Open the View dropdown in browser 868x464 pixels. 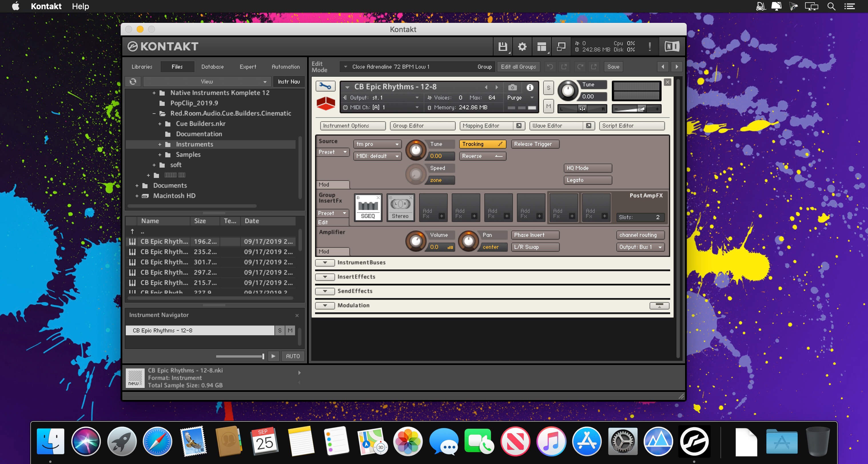(206, 82)
